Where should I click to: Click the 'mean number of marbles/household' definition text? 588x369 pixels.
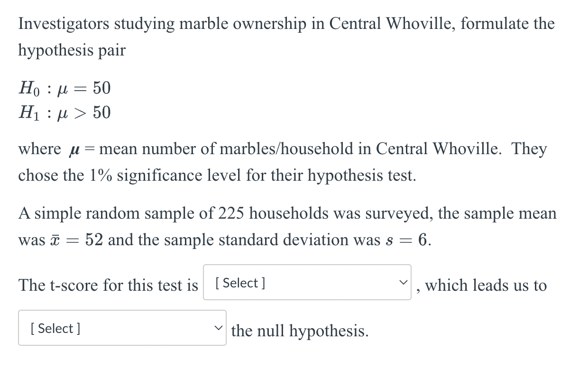[204, 148]
